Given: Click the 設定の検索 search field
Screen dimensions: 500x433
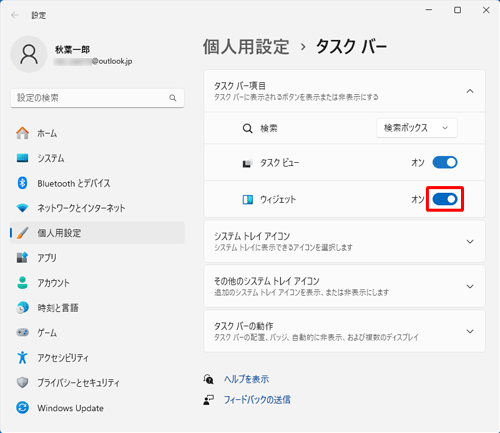Looking at the screenshot, I should 97,98.
